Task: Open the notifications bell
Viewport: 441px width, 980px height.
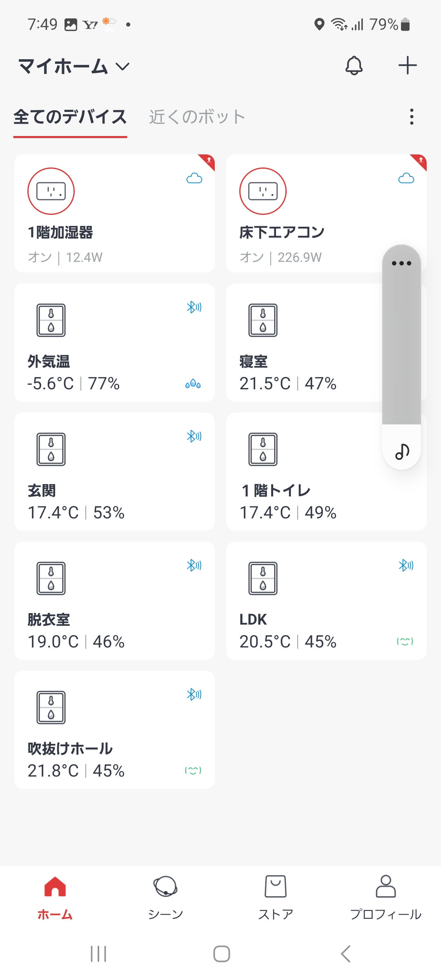Action: 354,65
